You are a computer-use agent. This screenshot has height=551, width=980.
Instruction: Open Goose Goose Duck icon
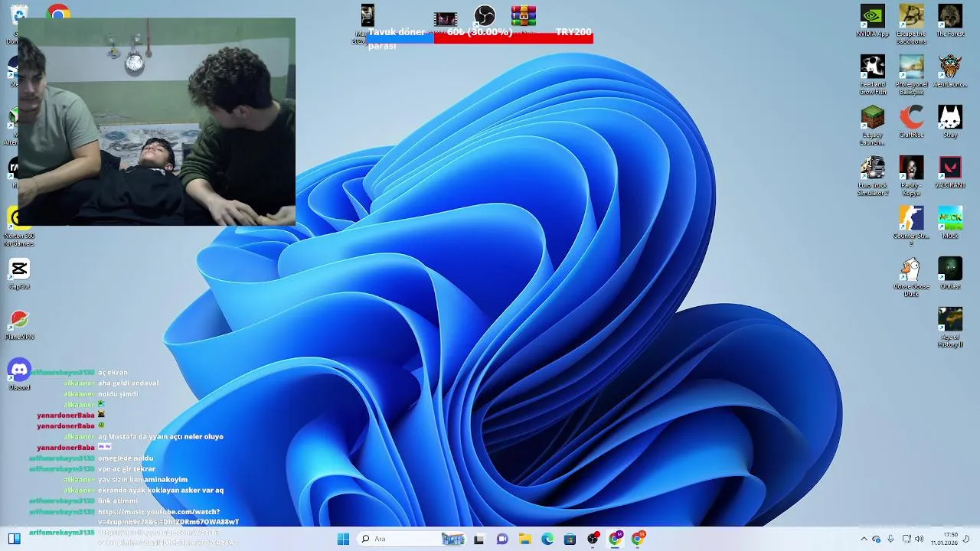911,277
